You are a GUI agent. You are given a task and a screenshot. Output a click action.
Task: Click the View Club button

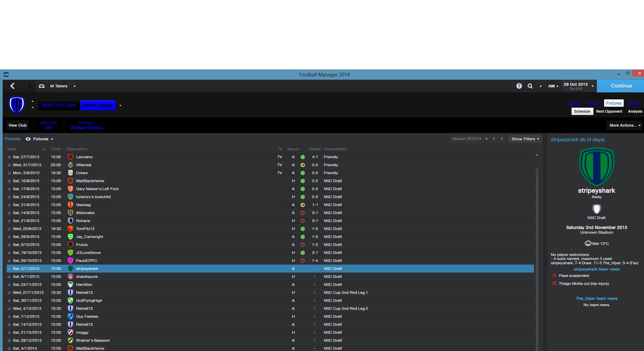point(18,125)
